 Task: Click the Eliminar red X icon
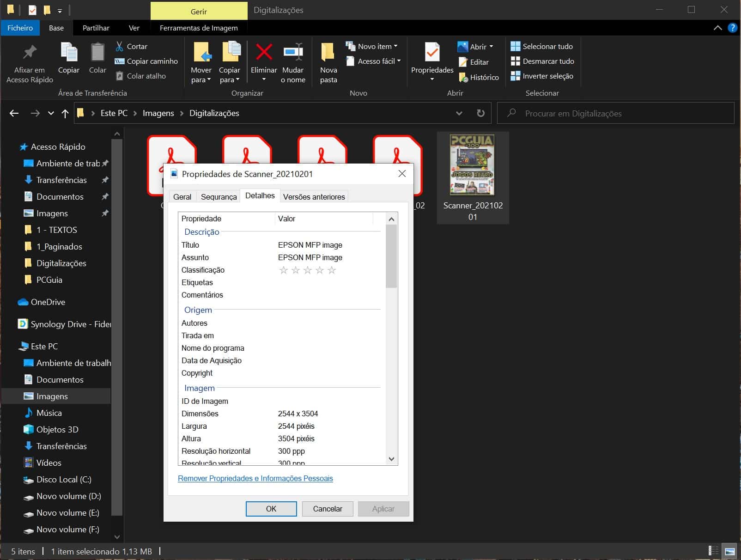(x=264, y=52)
